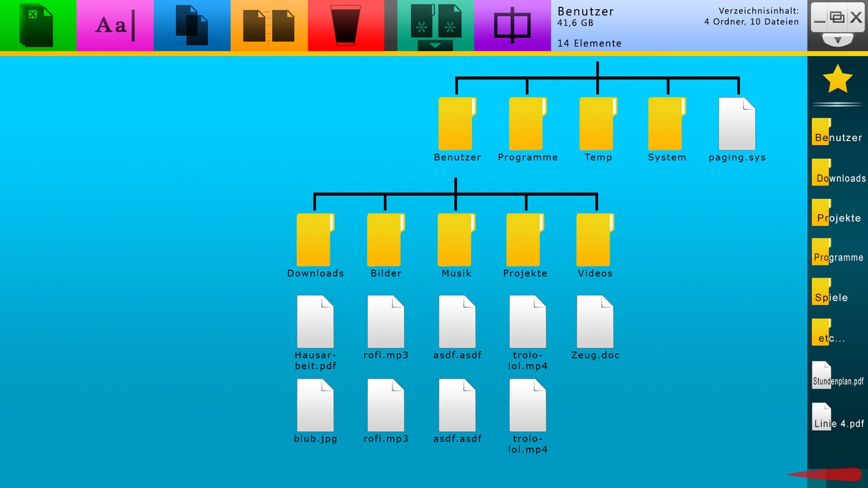Click the blue copy files icon
The image size is (868, 488).
point(192,26)
